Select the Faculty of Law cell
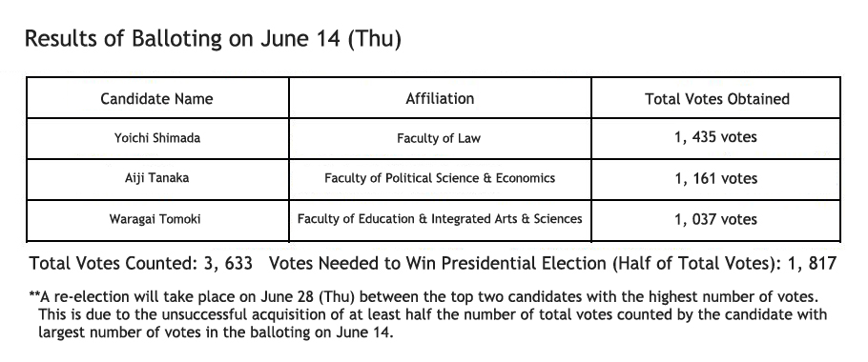The image size is (868, 362). tap(440, 138)
